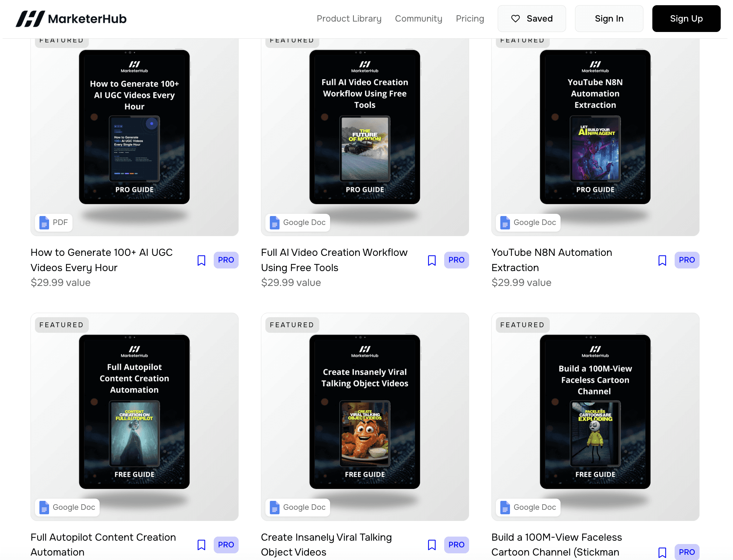733x560 pixels.
Task: Go to the Community page
Action: [x=419, y=19]
